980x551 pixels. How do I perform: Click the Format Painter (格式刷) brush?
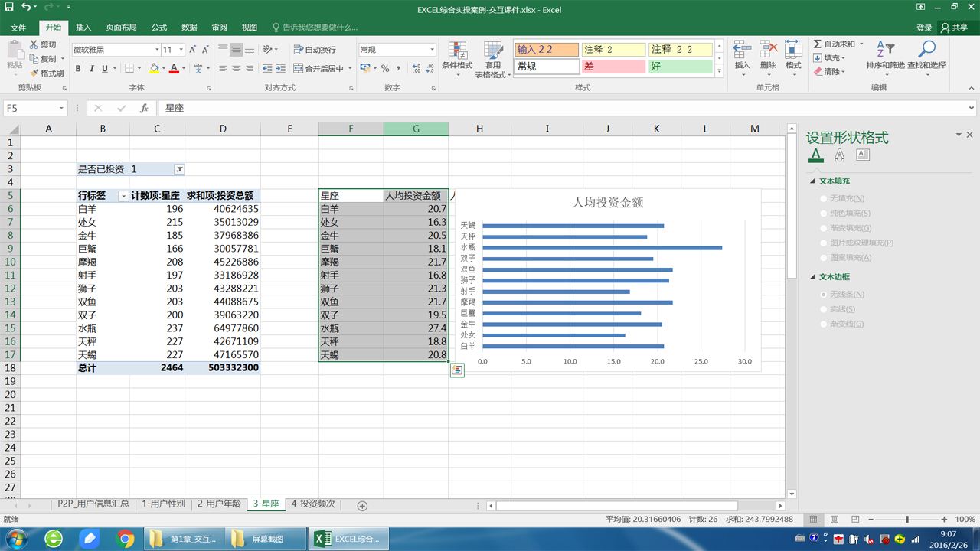tap(34, 73)
